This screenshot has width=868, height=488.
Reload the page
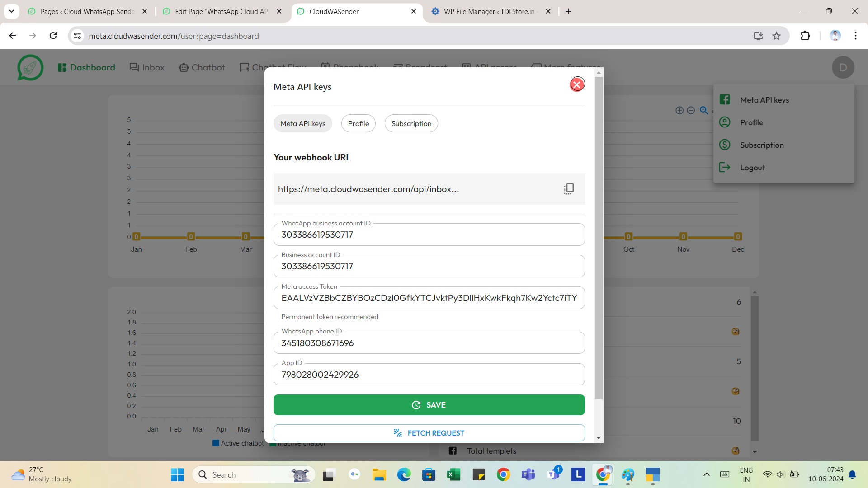53,36
